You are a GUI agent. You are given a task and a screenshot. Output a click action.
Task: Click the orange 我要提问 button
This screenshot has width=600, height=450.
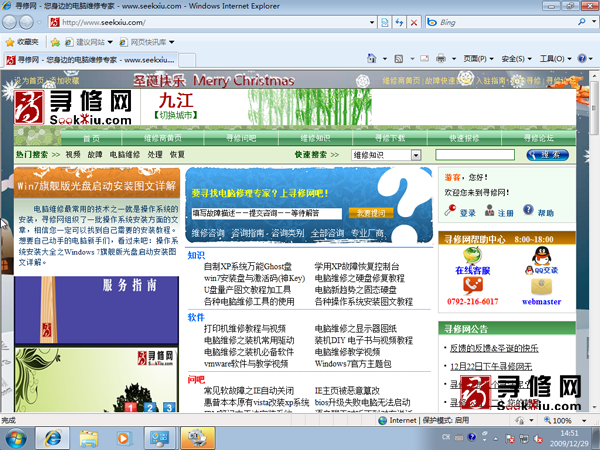coord(371,213)
